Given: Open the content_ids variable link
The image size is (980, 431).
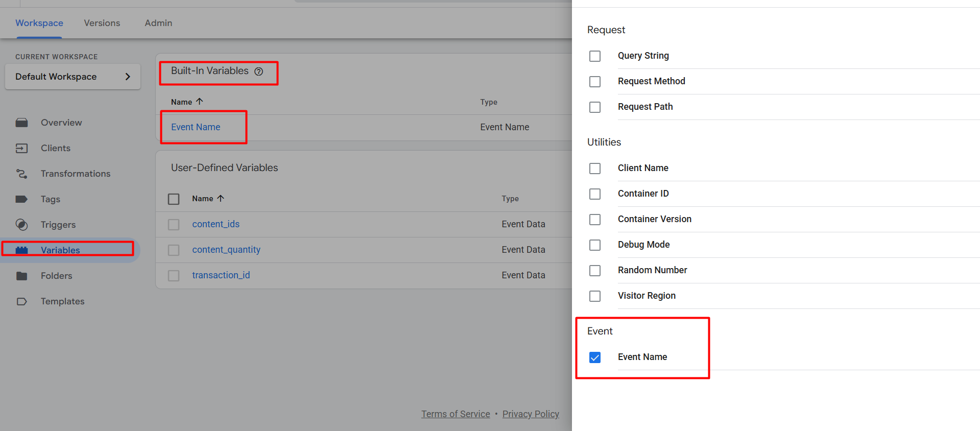Looking at the screenshot, I should coord(216,224).
